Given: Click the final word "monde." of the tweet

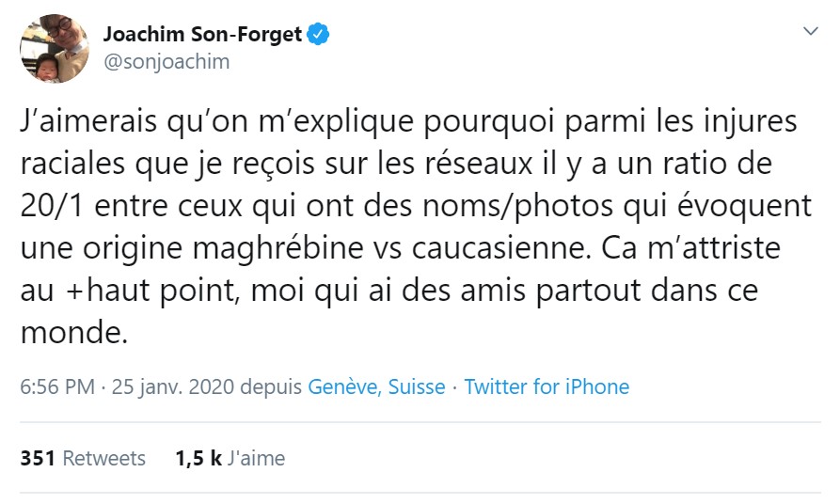Looking at the screenshot, I should tap(72, 332).
